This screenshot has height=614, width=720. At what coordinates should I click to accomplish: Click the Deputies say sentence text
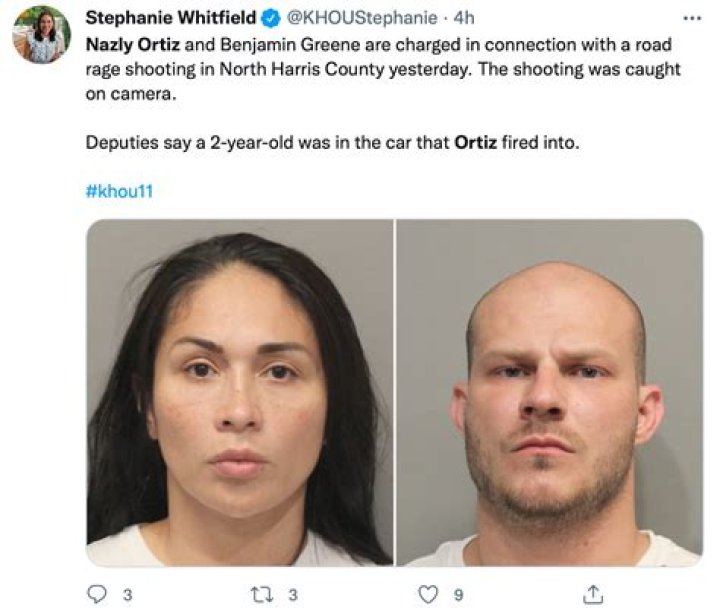pos(332,142)
